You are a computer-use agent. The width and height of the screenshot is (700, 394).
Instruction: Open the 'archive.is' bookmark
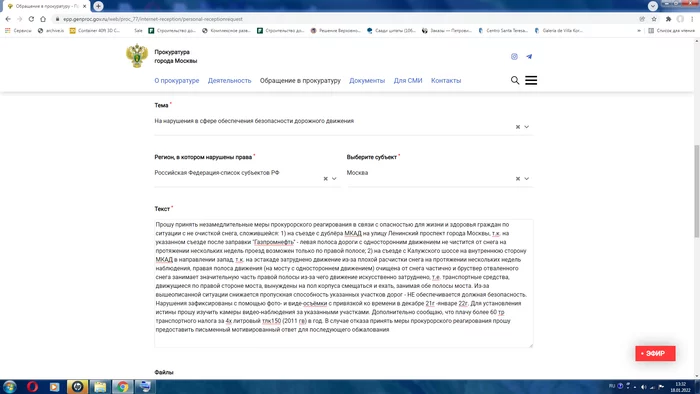[x=50, y=31]
